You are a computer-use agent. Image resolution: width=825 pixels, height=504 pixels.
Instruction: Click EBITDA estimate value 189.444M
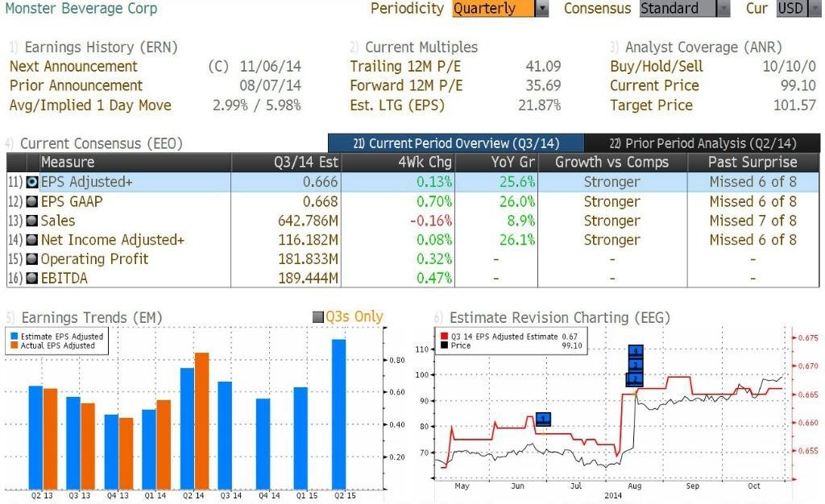point(309,278)
